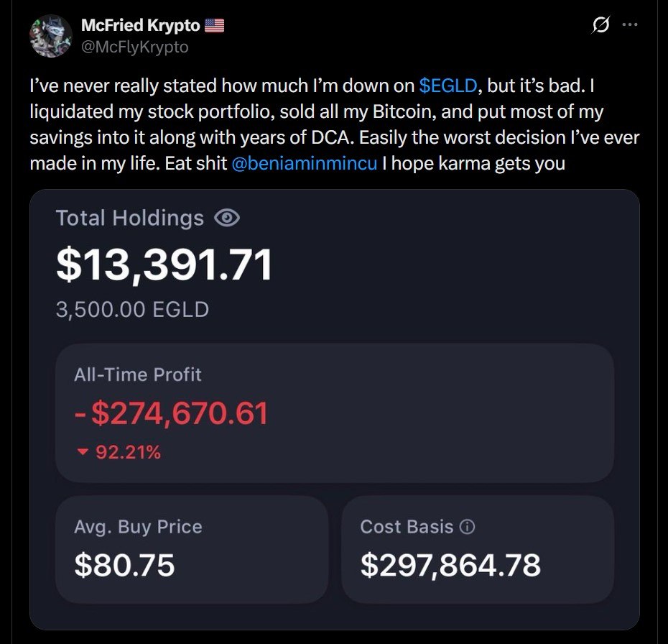Select the All-Time Profit card
This screenshot has height=644, width=668.
335,413
